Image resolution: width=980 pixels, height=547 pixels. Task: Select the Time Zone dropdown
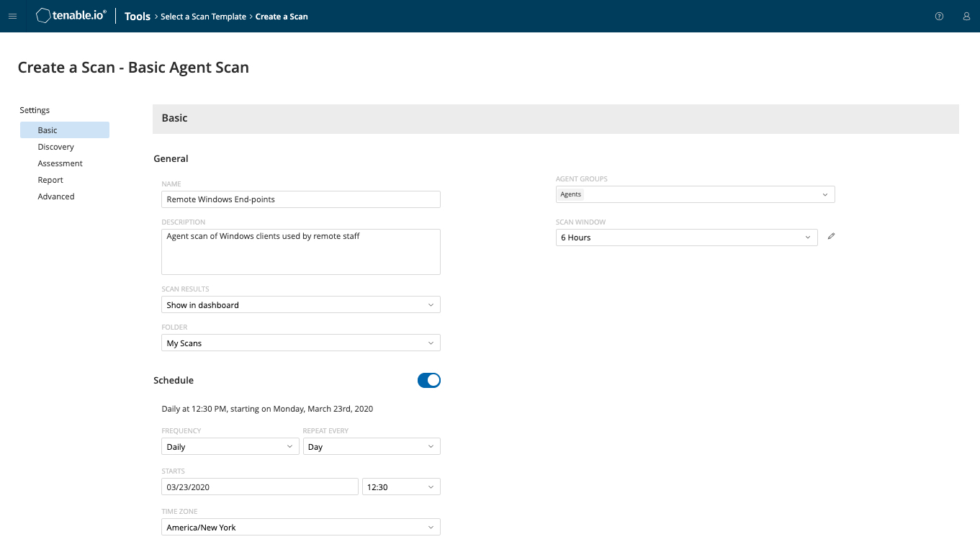click(300, 527)
